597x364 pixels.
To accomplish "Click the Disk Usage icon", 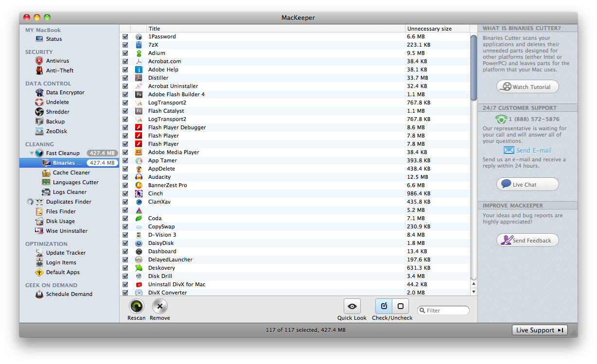I will 39,221.
